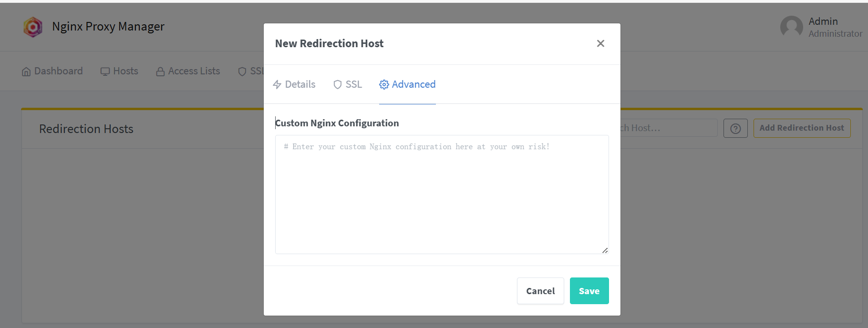Click the SSL shield icon in navigation bar

click(x=242, y=72)
